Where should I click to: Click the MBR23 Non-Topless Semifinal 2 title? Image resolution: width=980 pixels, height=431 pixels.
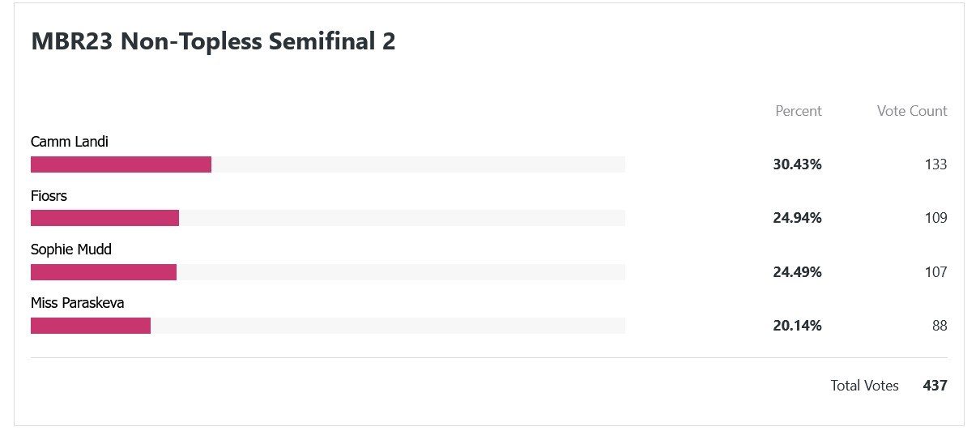pos(213,42)
